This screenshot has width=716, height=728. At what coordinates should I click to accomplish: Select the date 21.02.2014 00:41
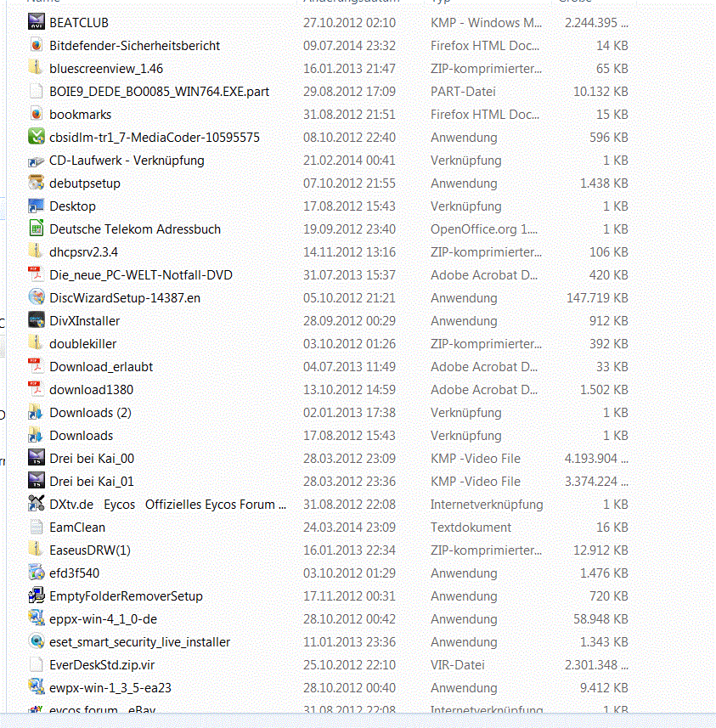[x=350, y=161]
